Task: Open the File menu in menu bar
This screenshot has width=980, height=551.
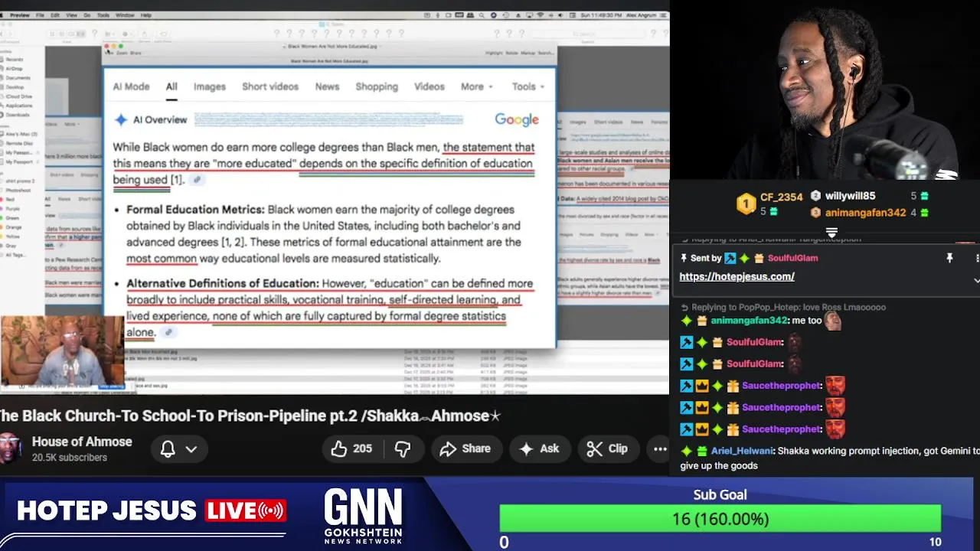Action: click(40, 15)
